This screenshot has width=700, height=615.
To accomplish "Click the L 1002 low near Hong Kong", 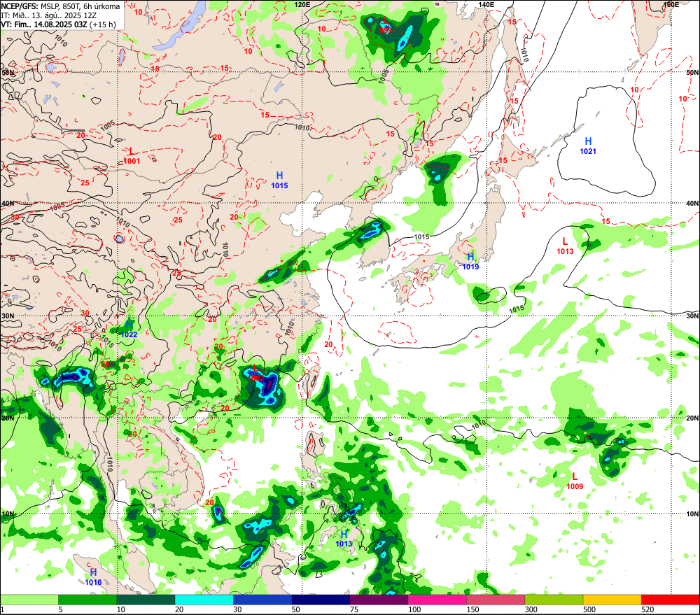I will (255, 373).
